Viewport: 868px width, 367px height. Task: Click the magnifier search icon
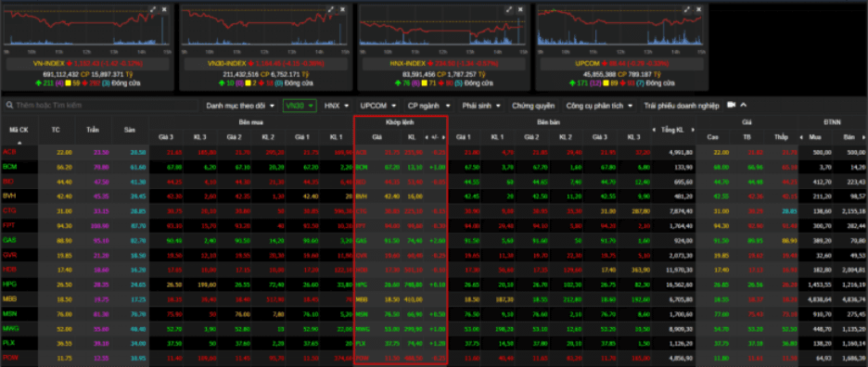click(x=9, y=105)
